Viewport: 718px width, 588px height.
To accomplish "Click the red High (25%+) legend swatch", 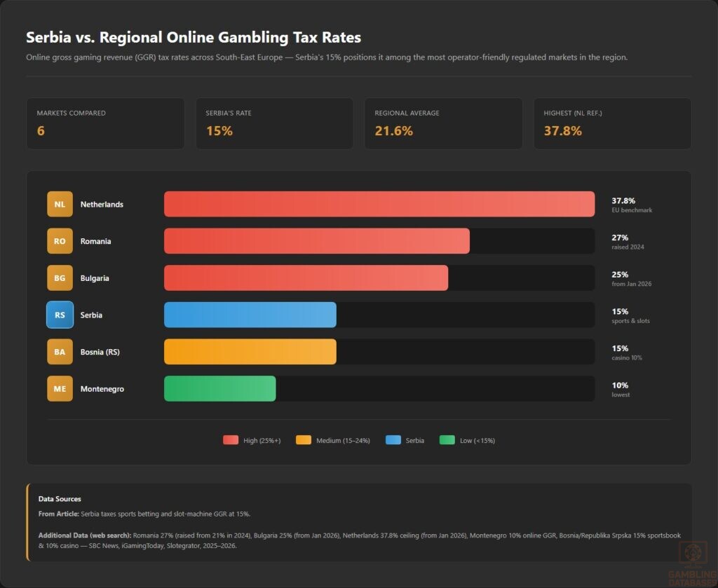I will coord(231,440).
